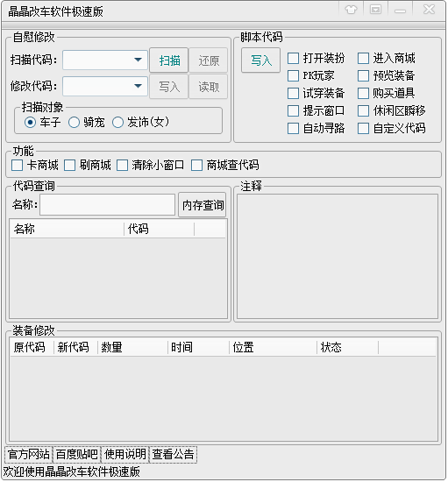448x482 pixels.
Task: Enable the 打开装扮 checkbox
Action: point(293,58)
